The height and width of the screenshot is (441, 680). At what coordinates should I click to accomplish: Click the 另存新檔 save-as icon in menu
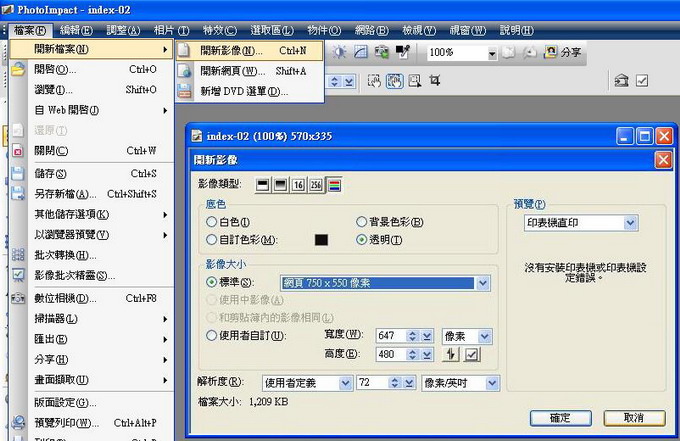(x=18, y=193)
